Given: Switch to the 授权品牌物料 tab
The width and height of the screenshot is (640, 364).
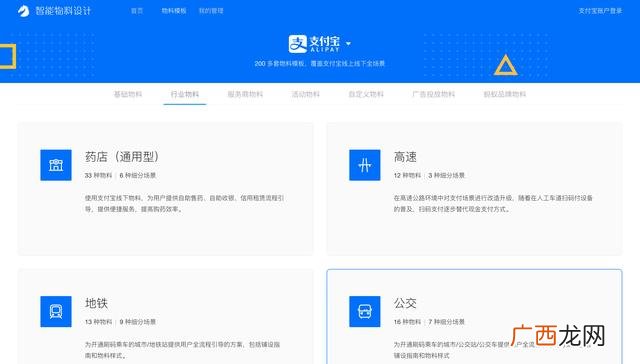Looking at the screenshot, I should tap(504, 94).
